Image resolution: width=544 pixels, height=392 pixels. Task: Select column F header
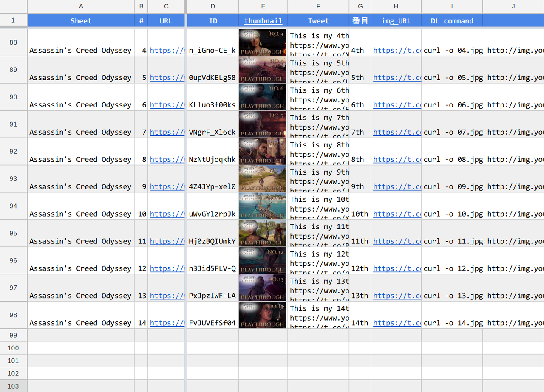(x=318, y=6)
